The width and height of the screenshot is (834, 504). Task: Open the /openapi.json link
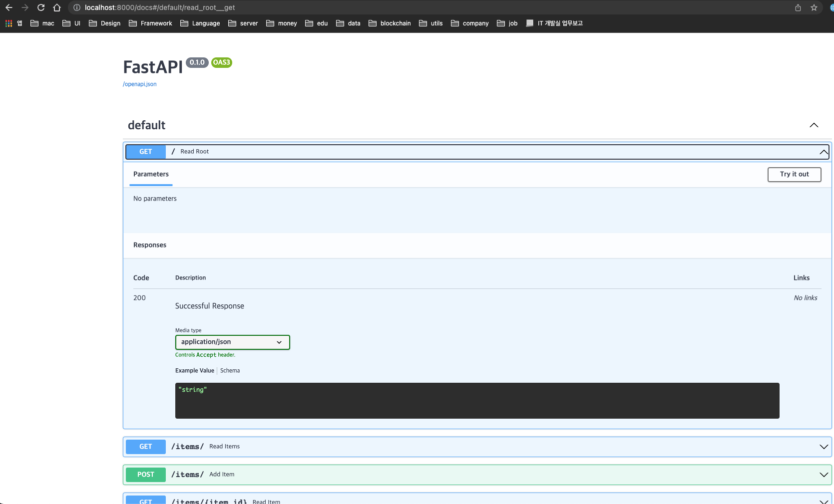(140, 84)
